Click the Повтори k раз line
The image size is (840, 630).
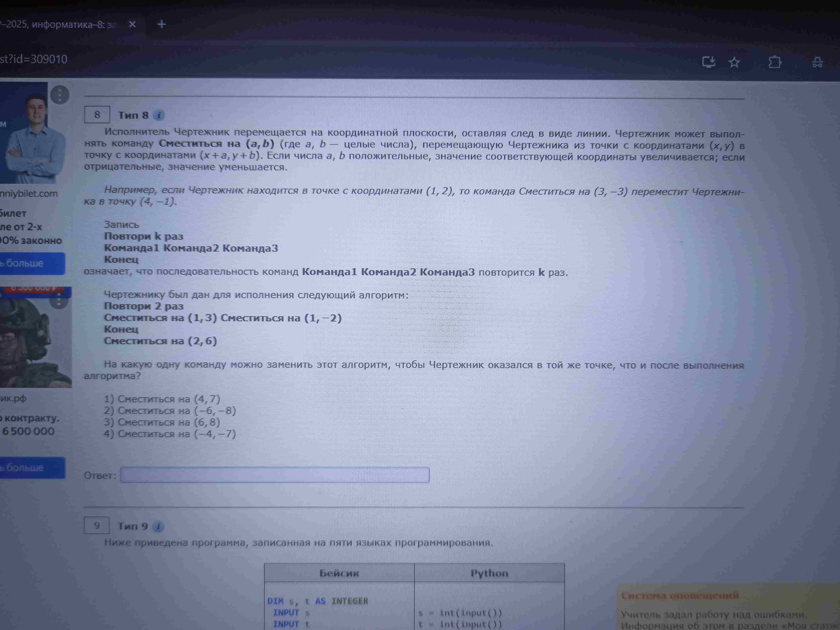144,236
